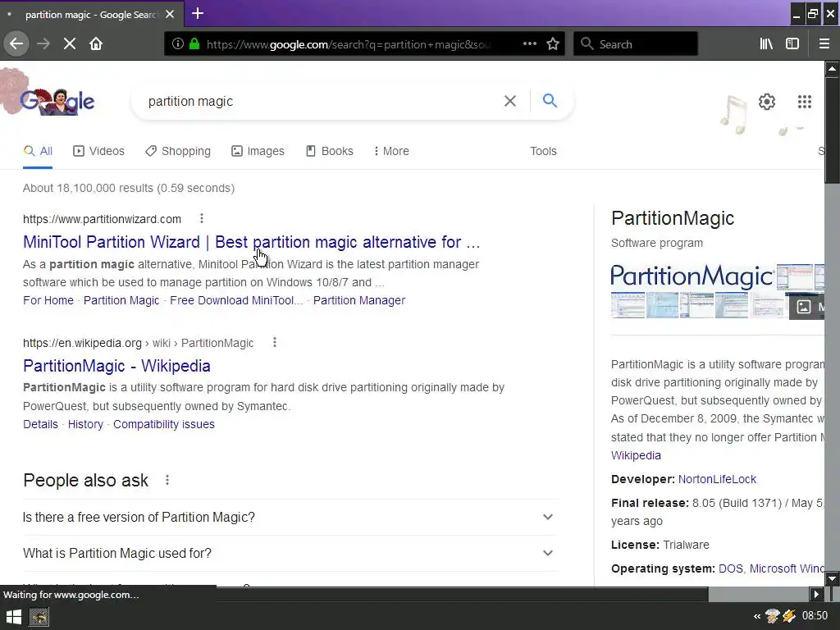Show hidden tray icons chevron
Image resolution: width=840 pixels, height=630 pixels.
[756, 617]
